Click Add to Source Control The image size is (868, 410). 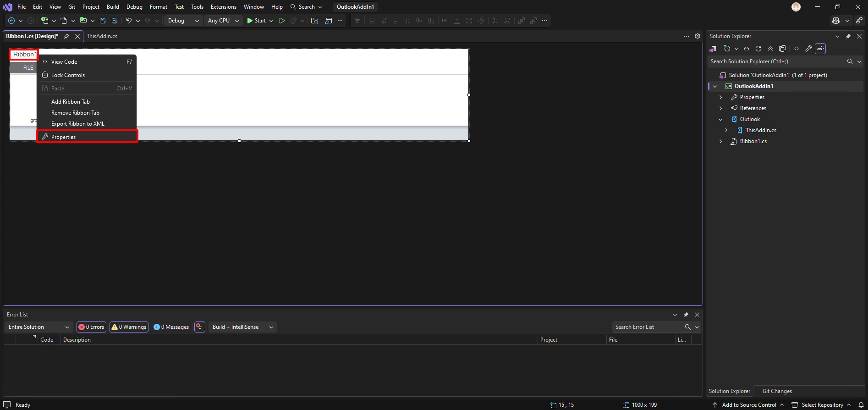(749, 405)
